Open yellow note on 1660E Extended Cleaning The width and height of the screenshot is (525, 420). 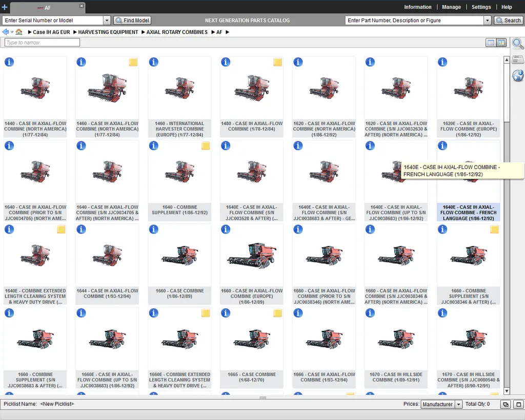point(206,312)
